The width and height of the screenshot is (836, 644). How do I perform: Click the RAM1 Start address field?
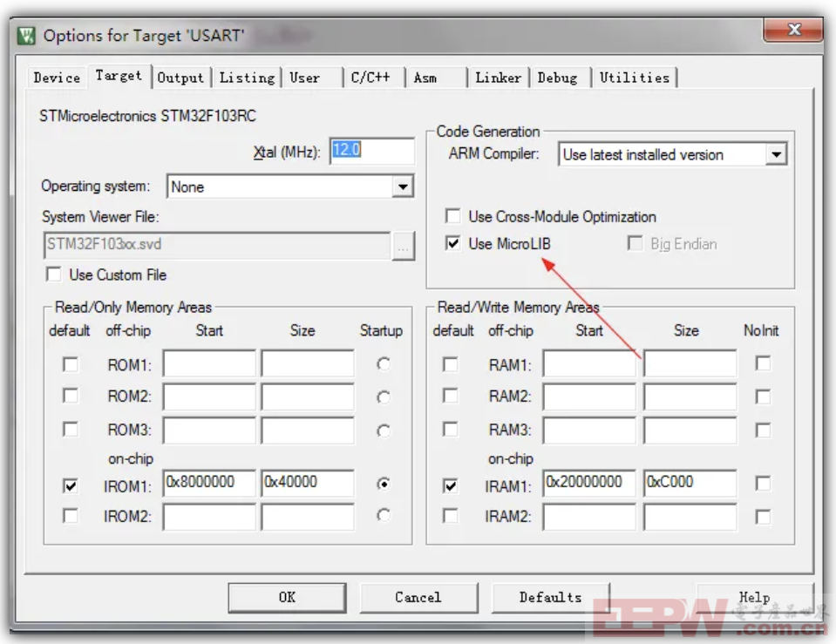coord(589,363)
